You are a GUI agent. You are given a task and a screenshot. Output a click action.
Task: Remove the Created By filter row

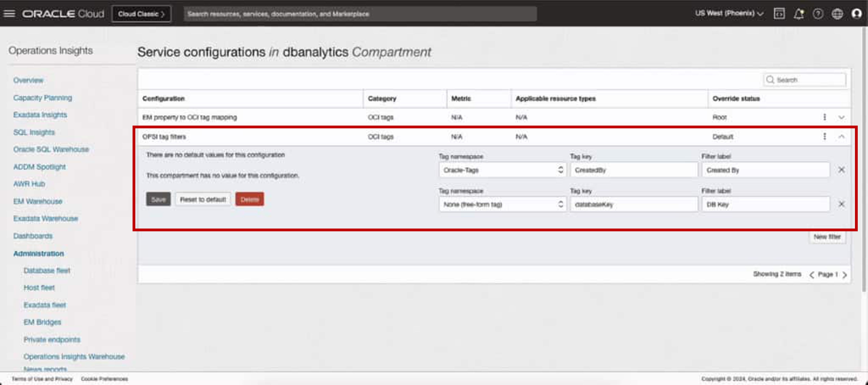point(841,169)
